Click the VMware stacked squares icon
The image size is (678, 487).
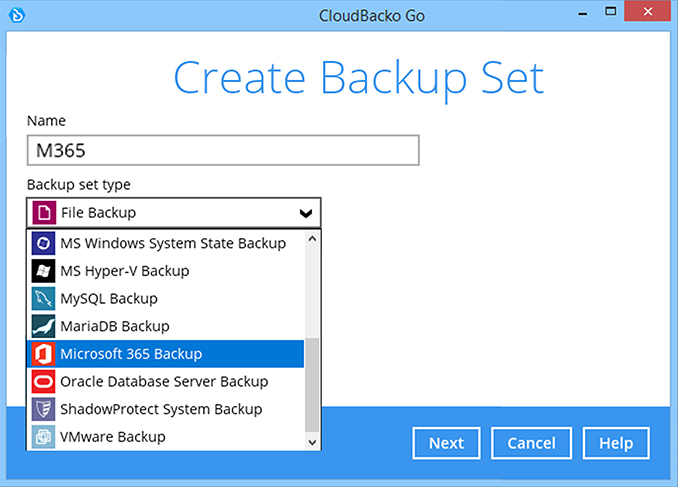pyautogui.click(x=43, y=437)
